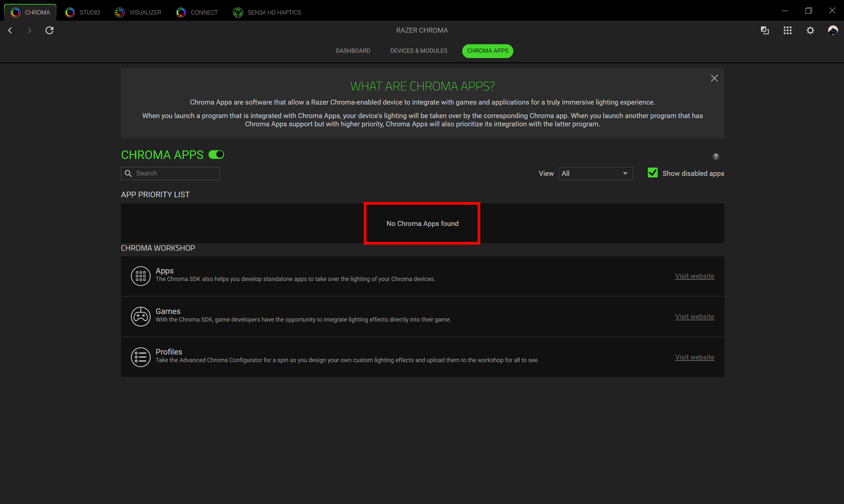Screen dimensions: 844x504
Task: Click the Search input field
Action: 176,173
